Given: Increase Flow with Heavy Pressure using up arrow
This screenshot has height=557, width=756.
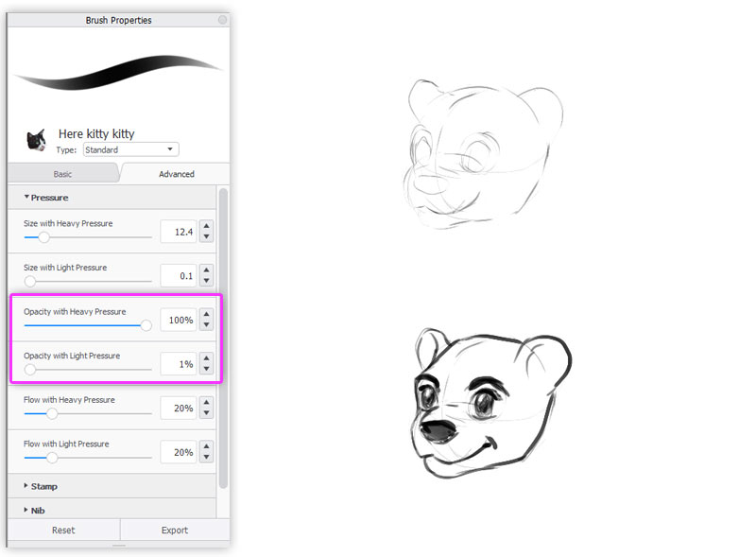Looking at the screenshot, I should click(x=206, y=403).
